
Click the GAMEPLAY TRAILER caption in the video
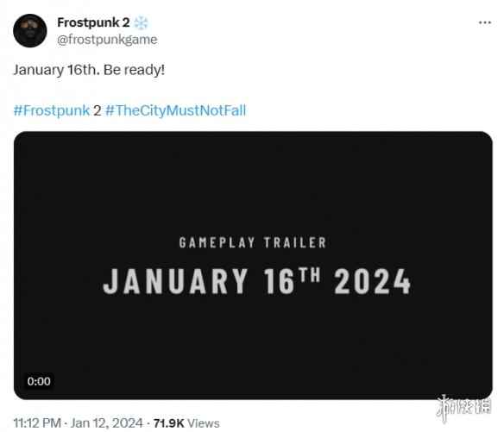pos(253,242)
